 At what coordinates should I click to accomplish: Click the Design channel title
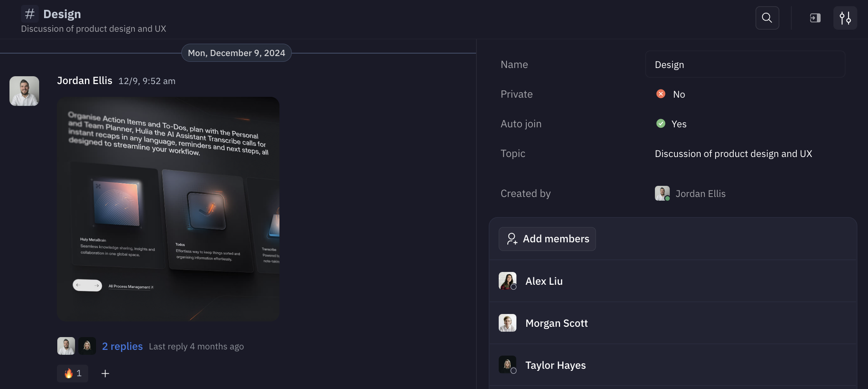(62, 14)
